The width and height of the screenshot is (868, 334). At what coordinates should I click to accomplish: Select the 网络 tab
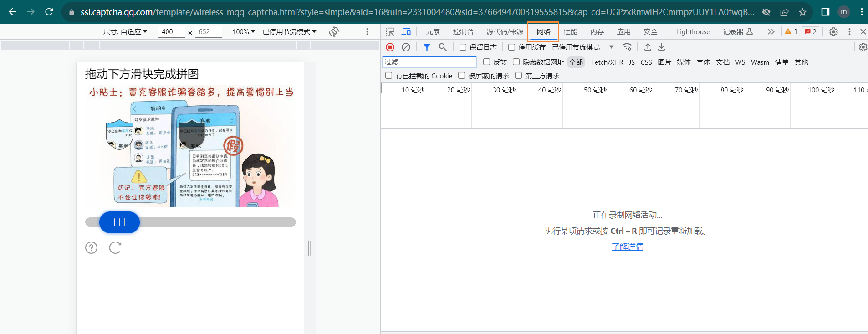pos(543,31)
